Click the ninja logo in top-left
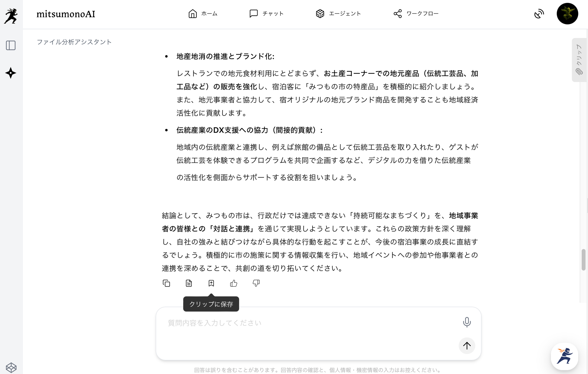 (11, 15)
